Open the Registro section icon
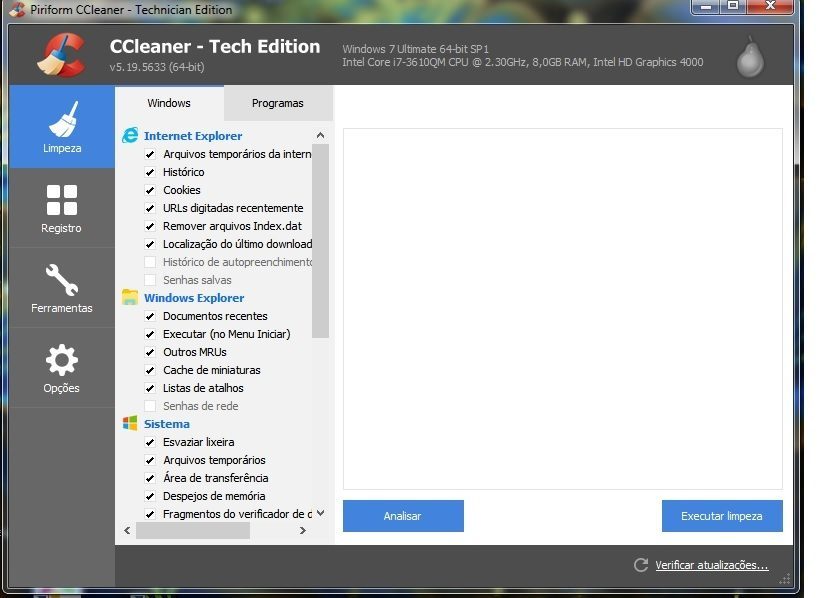The width and height of the screenshot is (819, 598). pos(62,207)
